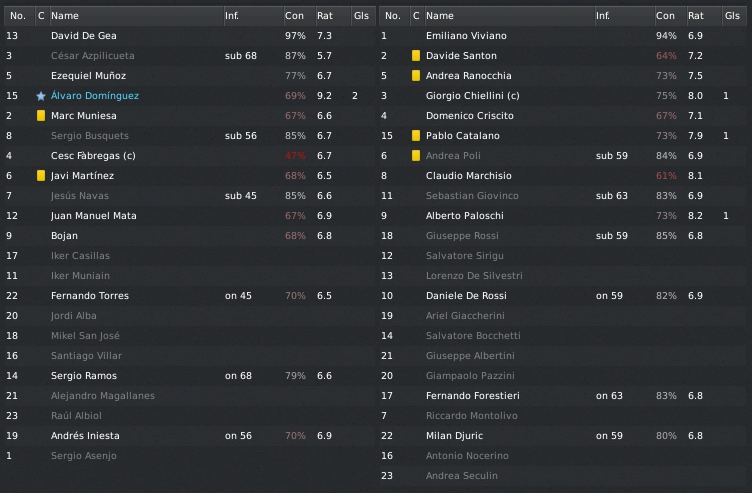
Task: Click Javi Martínez's yellow card icon
Action: click(41, 176)
